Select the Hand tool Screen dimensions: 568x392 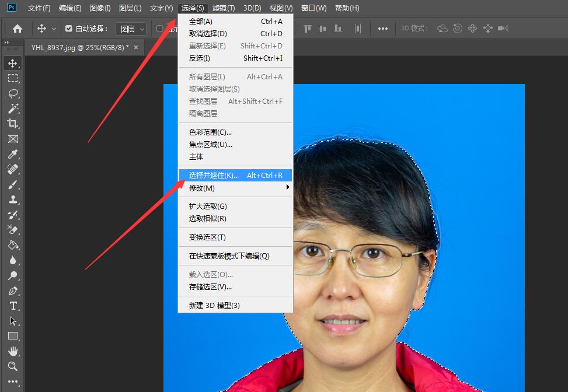pos(13,351)
